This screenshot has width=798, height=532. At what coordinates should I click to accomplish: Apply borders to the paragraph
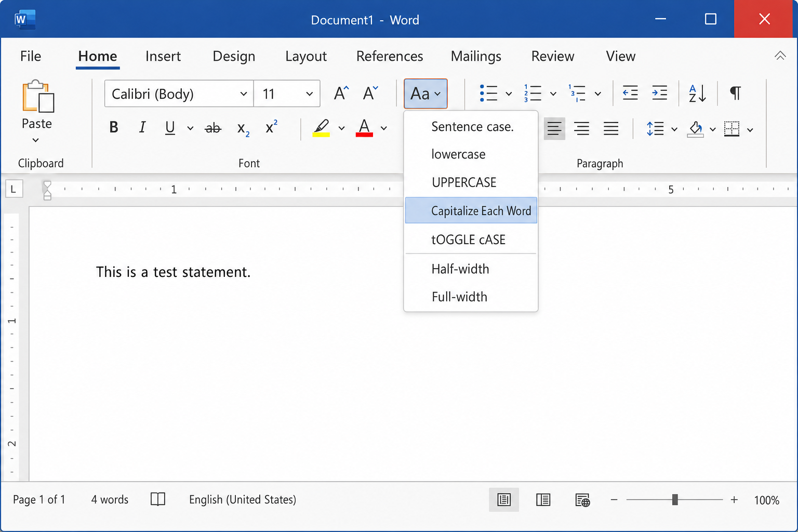pyautogui.click(x=731, y=128)
